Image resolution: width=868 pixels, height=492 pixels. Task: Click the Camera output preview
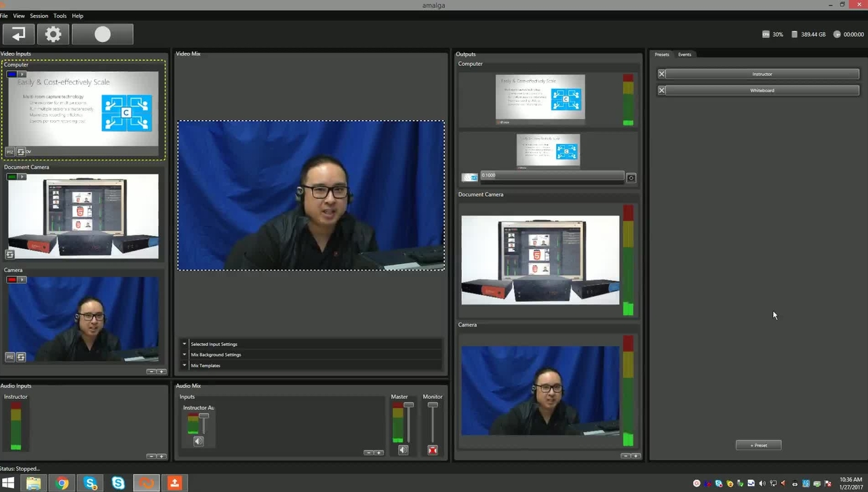click(x=540, y=390)
